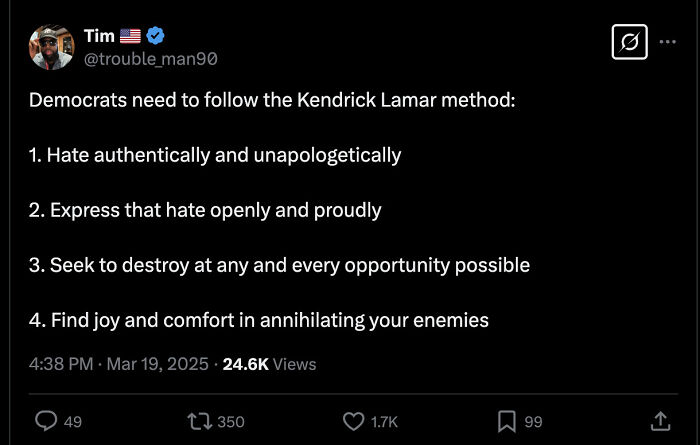Image resolution: width=700 pixels, height=445 pixels.
Task: Click the blue verified checkmark badge
Action: (156, 36)
